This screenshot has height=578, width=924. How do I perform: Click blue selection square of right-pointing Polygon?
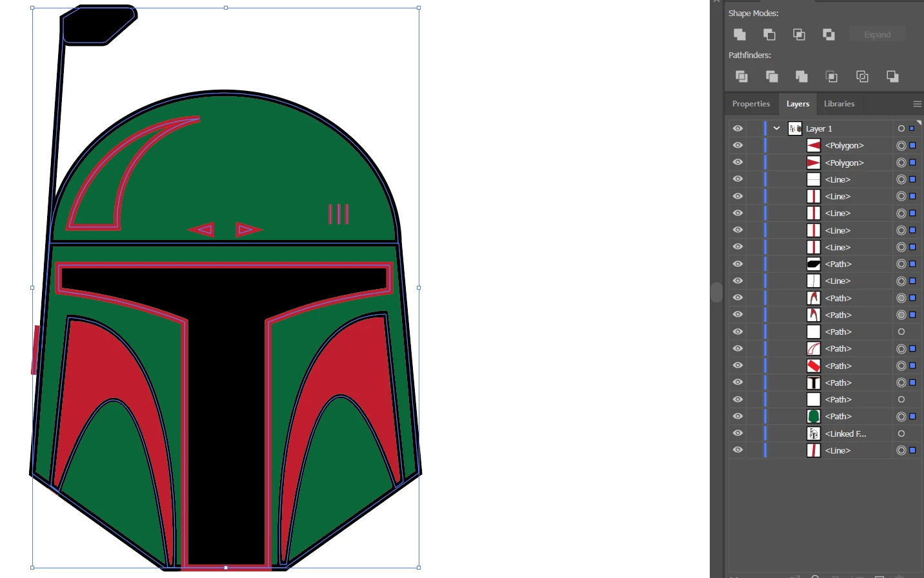click(x=912, y=163)
